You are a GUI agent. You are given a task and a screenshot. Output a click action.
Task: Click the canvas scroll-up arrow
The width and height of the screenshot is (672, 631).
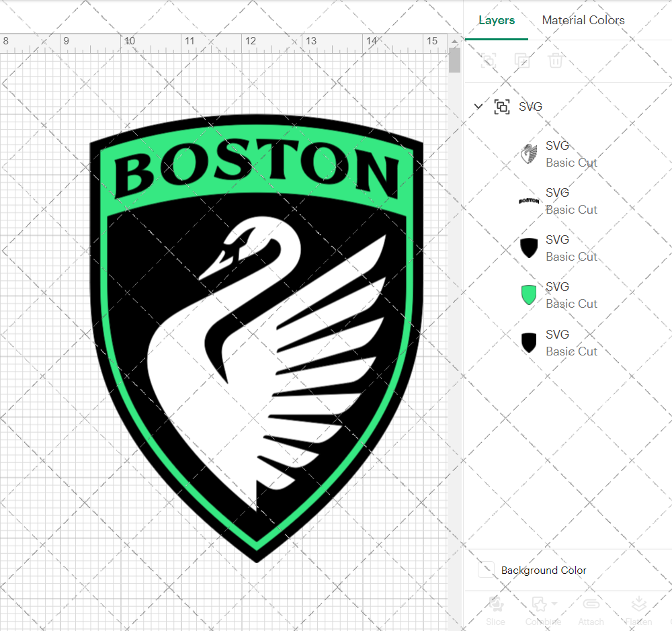(454, 42)
